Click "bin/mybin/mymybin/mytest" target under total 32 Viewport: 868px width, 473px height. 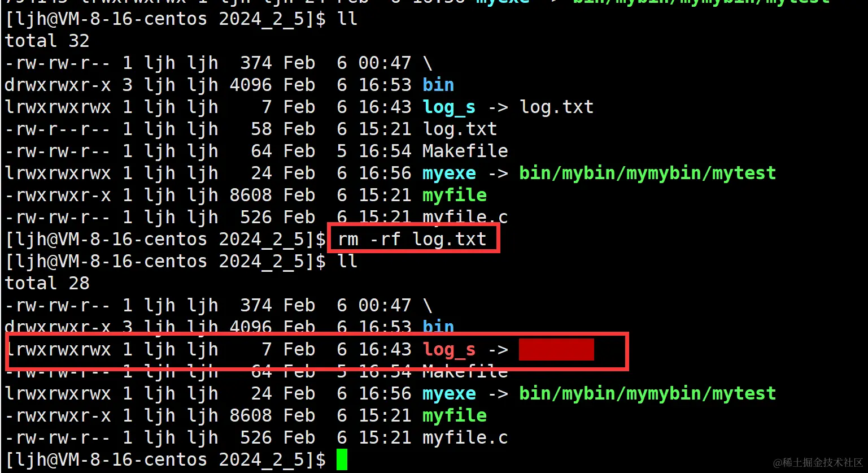[x=648, y=173]
